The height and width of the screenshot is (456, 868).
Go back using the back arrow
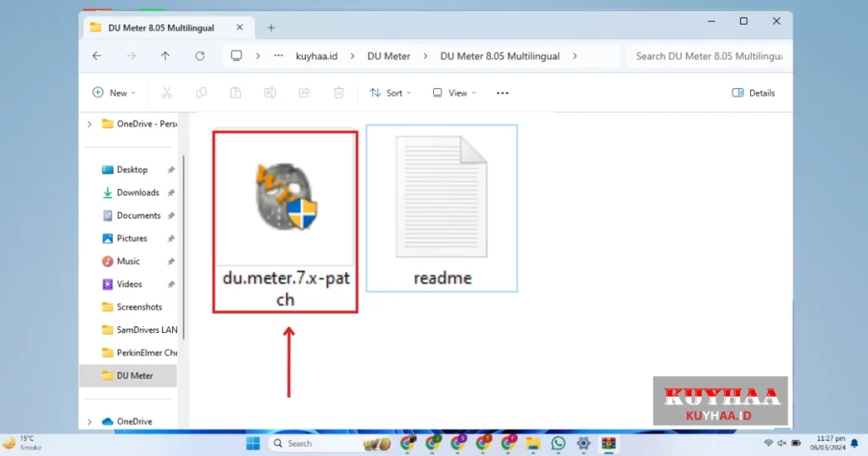click(x=97, y=56)
